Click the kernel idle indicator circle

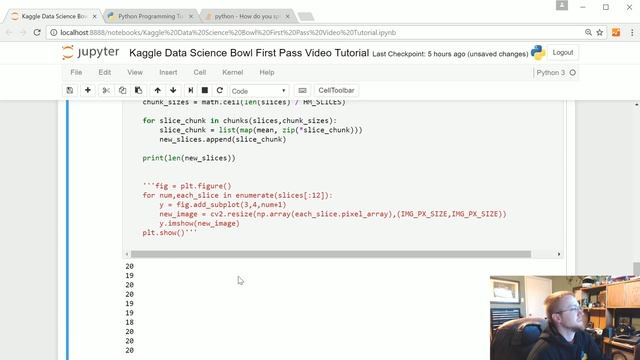[x=573, y=73]
